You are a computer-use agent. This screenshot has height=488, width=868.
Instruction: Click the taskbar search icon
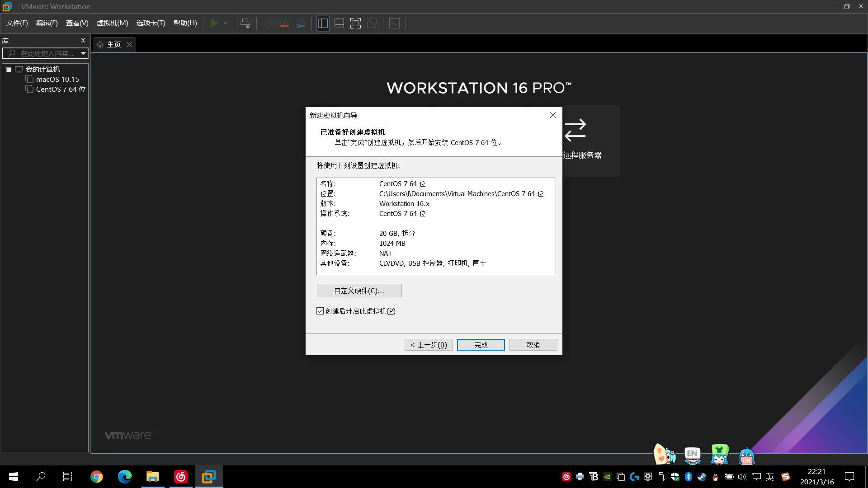tap(41, 477)
